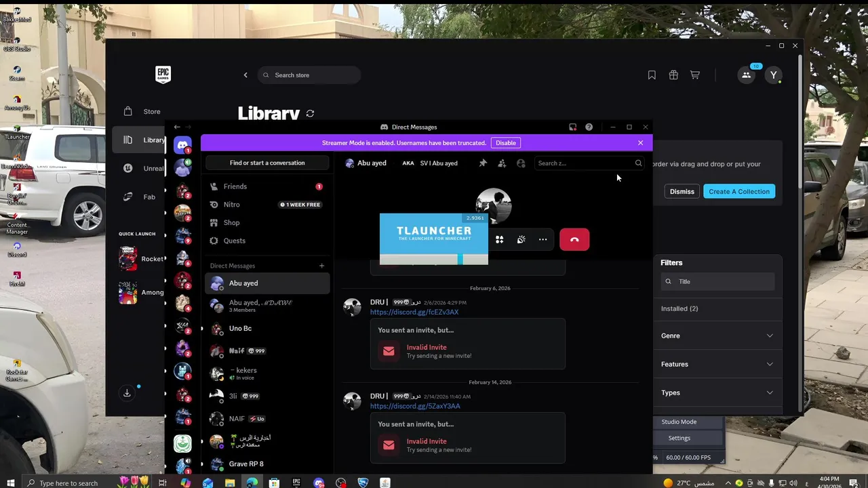This screenshot has width=868, height=488.
Task: Open File Explorer from taskbar
Action: (x=230, y=483)
